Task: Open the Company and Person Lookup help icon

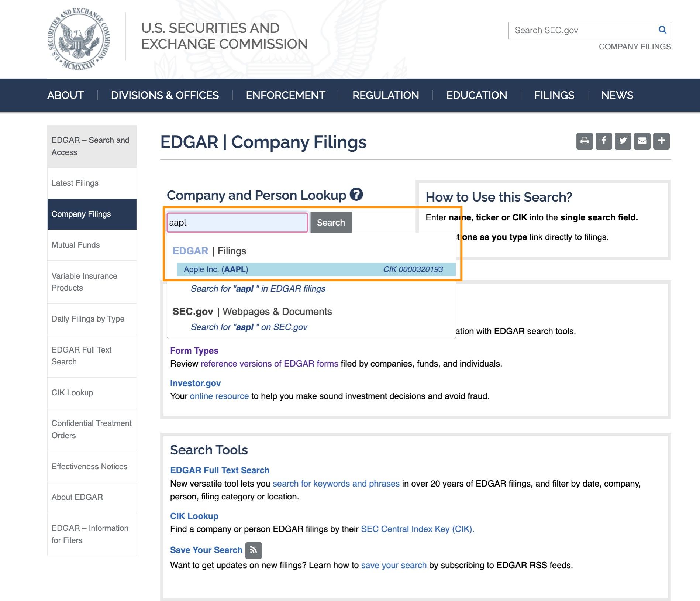Action: pos(356,194)
